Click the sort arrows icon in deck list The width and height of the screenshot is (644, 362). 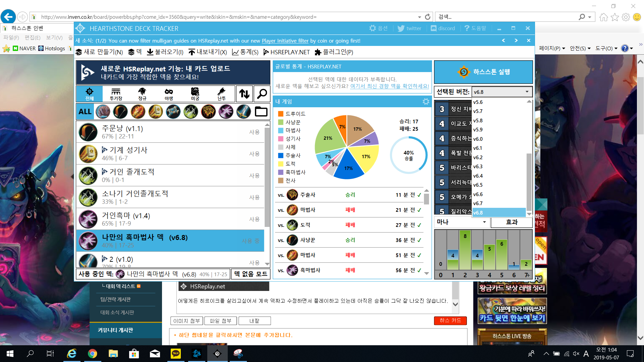[x=244, y=94]
